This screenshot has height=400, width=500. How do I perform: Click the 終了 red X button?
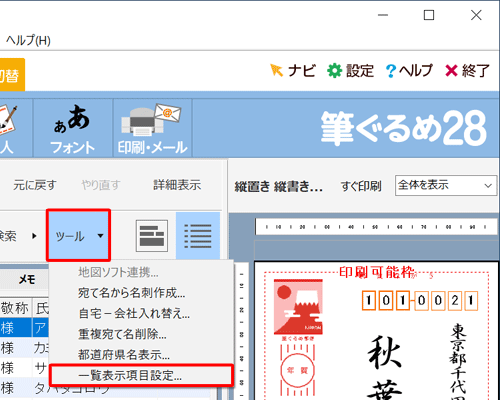(467, 71)
